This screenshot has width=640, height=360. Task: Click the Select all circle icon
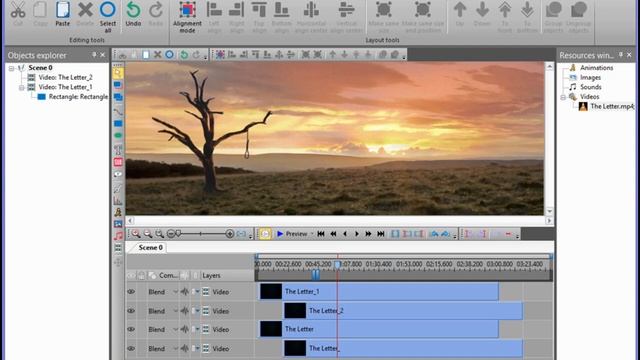(x=108, y=9)
